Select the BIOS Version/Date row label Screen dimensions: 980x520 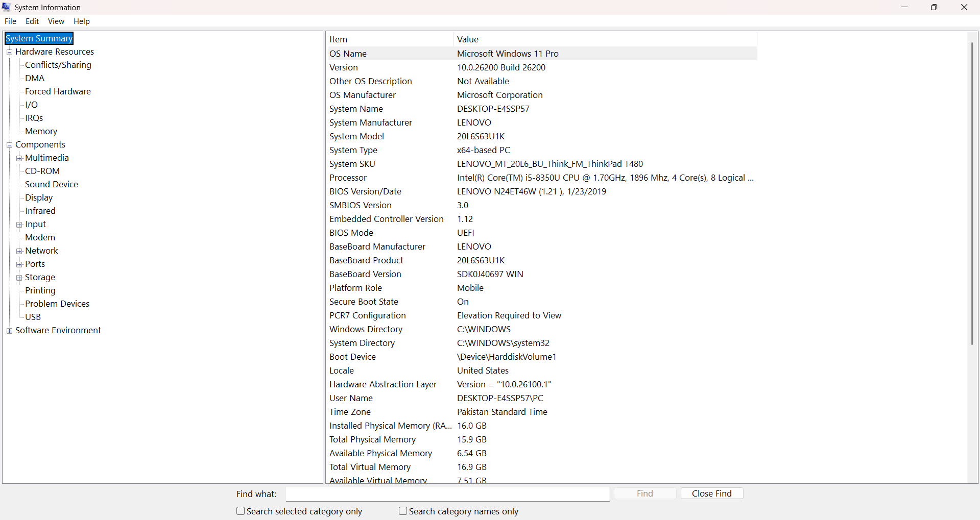pyautogui.click(x=365, y=191)
